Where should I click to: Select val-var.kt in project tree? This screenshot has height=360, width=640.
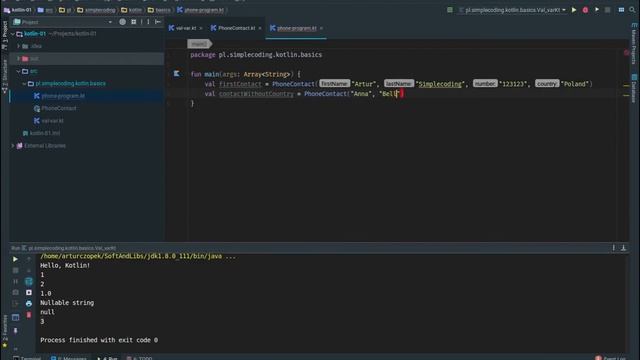(x=52, y=121)
